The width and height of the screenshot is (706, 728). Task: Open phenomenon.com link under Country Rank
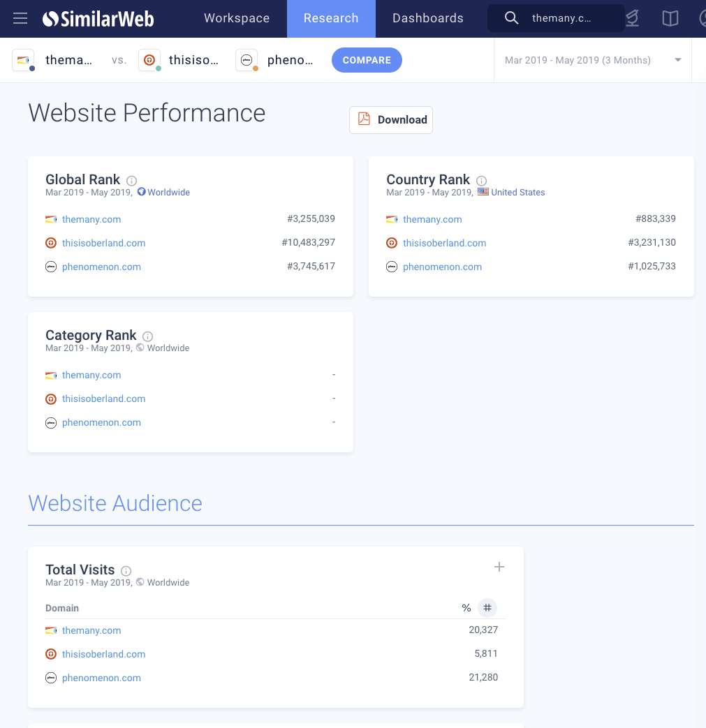(442, 267)
